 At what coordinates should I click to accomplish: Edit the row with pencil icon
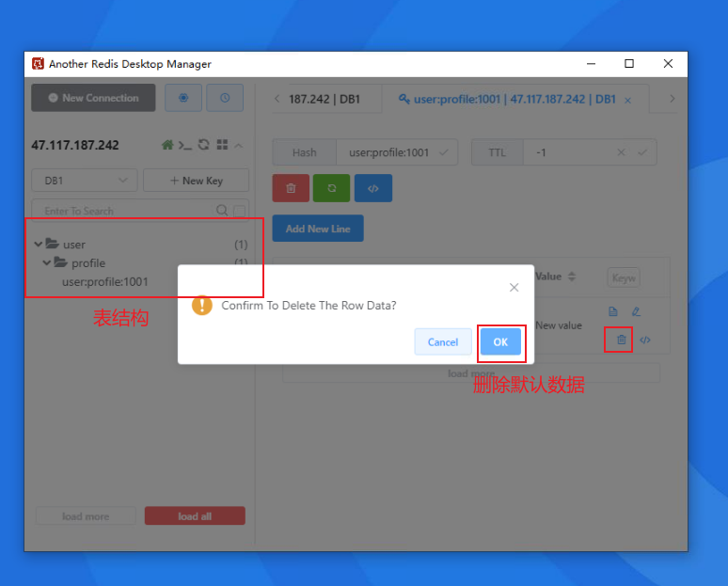point(636,311)
